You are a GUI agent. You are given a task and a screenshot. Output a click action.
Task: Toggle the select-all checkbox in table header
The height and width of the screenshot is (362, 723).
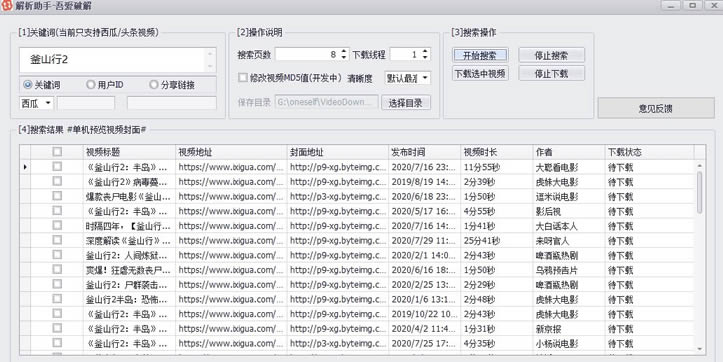click(57, 151)
